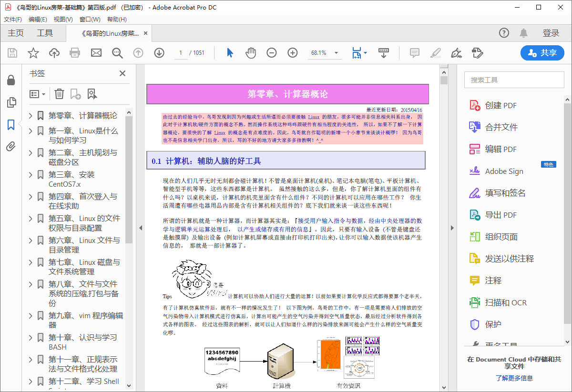This screenshot has width=572, height=392.
Task: Click the stamp tool icon
Action: (x=477, y=53)
